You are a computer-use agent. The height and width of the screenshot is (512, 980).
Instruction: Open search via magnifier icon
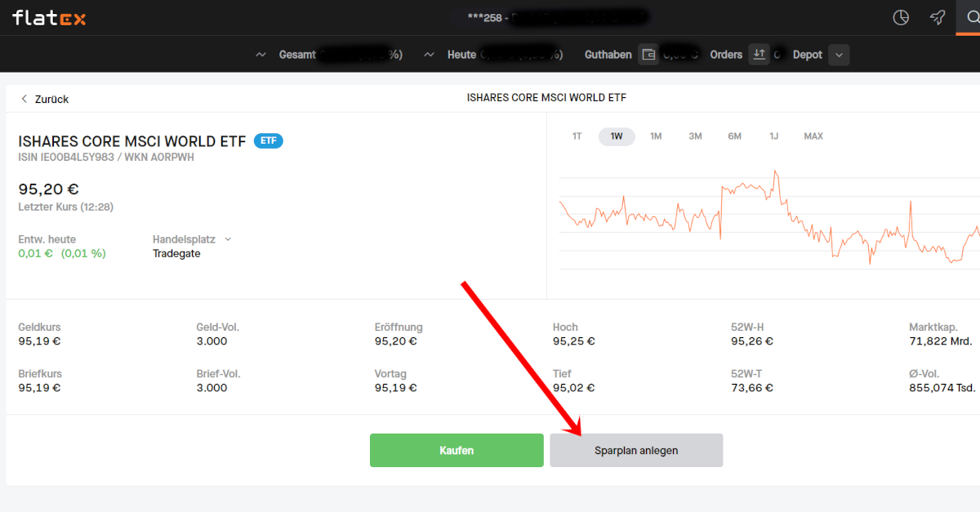click(x=969, y=18)
